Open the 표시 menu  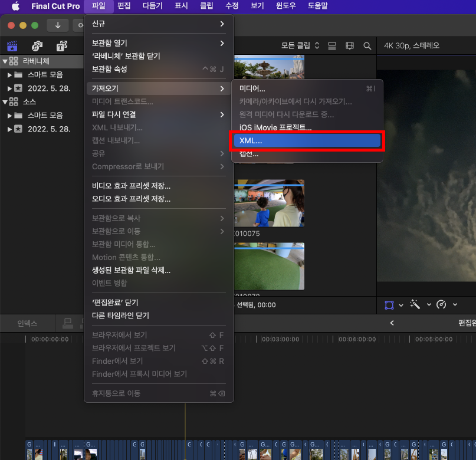(181, 6)
